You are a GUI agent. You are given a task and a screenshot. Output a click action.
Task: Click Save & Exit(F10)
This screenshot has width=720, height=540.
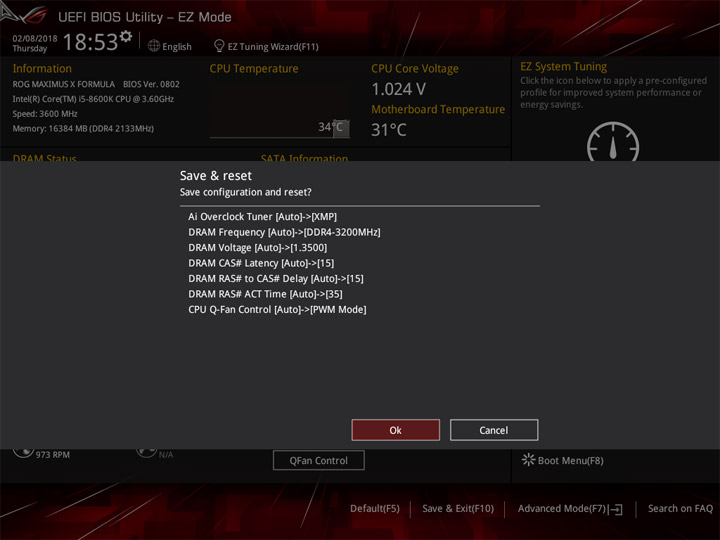[458, 508]
